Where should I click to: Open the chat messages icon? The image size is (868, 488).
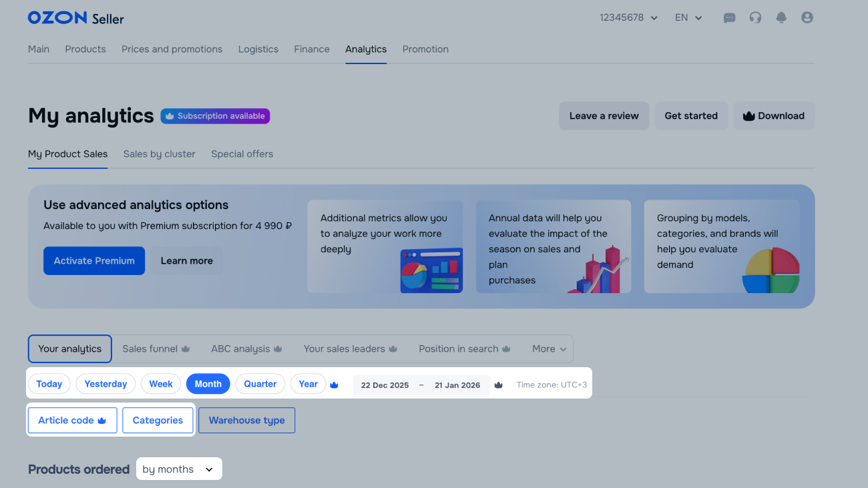pos(729,18)
